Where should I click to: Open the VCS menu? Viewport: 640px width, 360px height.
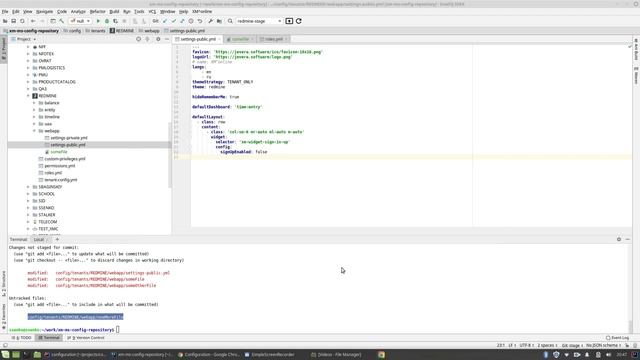pyautogui.click(x=152, y=11)
